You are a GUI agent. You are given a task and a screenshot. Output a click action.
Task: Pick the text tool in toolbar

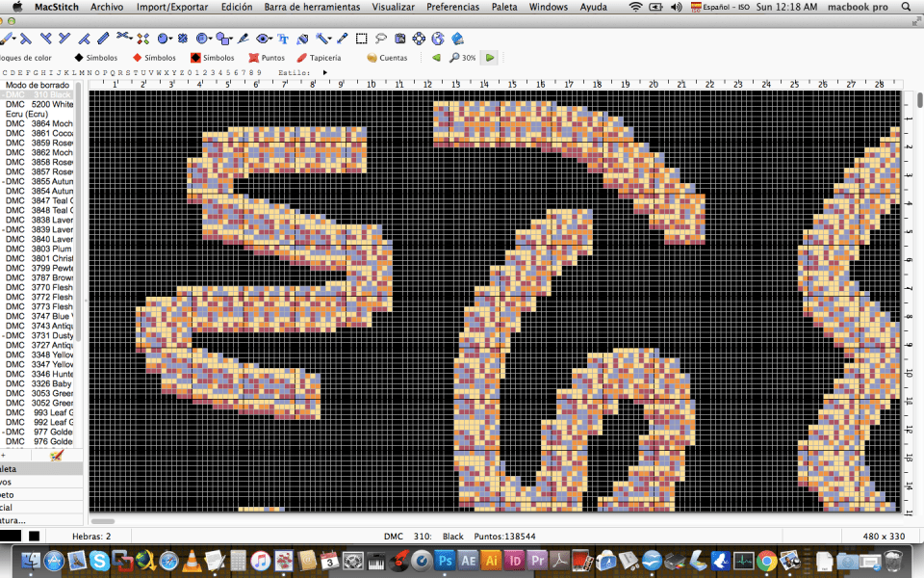click(283, 39)
